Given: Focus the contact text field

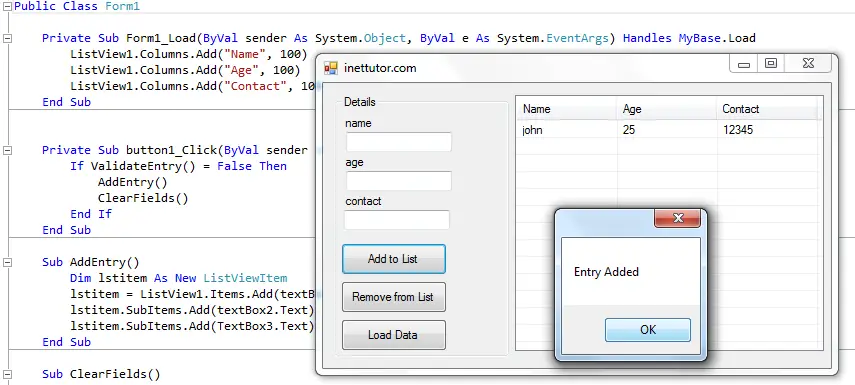Looking at the screenshot, I should [x=397, y=220].
